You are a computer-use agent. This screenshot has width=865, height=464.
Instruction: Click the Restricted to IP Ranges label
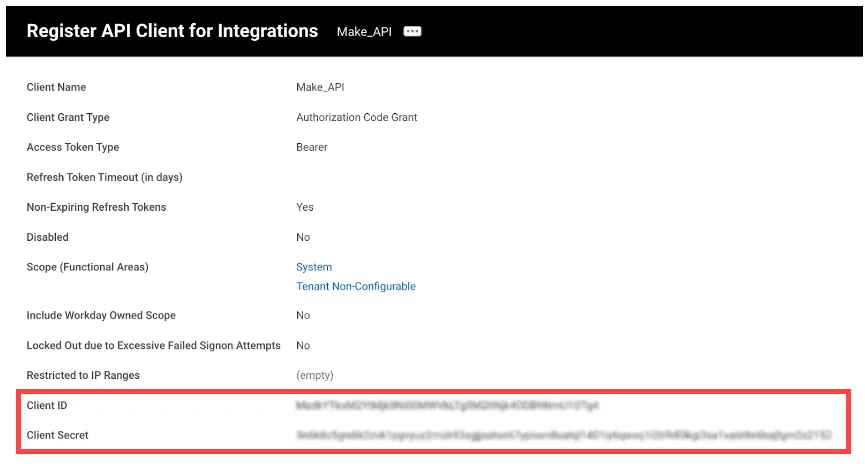pyautogui.click(x=83, y=375)
